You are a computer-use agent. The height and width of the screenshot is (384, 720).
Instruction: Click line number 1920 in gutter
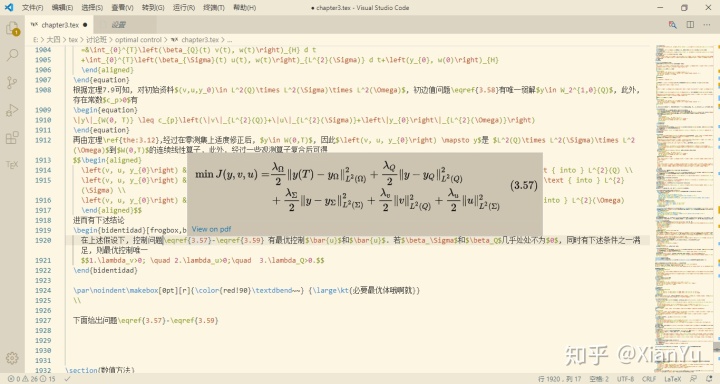click(x=43, y=240)
